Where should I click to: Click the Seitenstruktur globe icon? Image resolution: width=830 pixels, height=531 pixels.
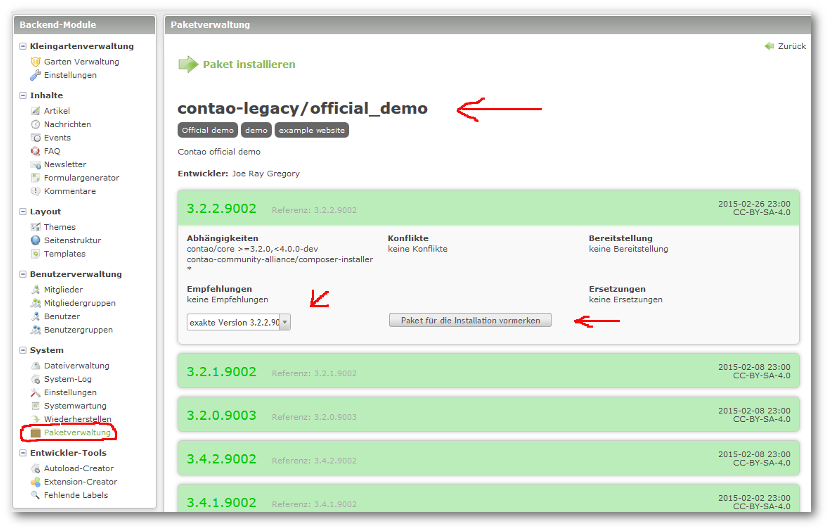[x=35, y=240]
